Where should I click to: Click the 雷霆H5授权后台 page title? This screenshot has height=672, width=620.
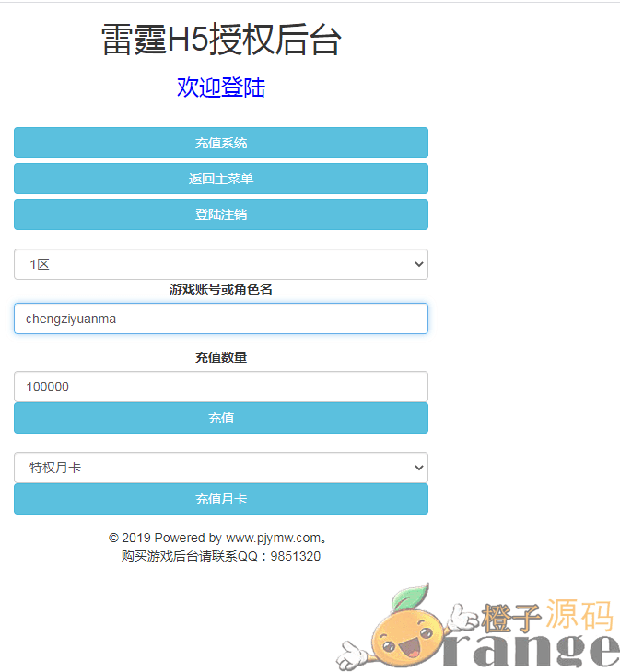pyautogui.click(x=221, y=41)
